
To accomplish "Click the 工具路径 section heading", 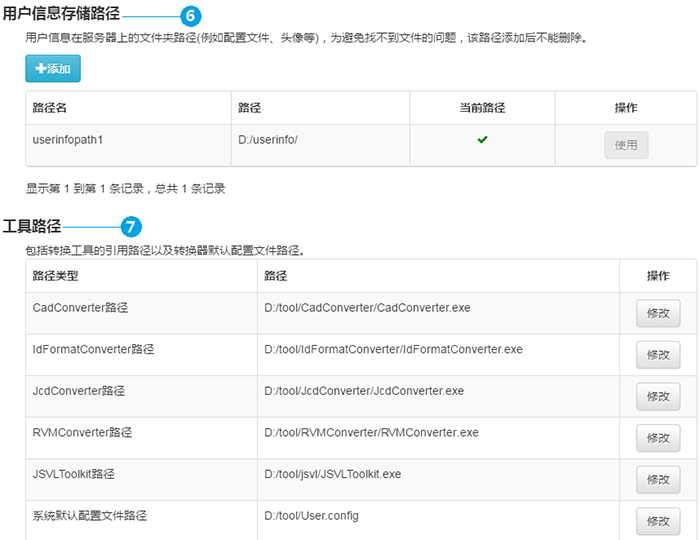I will (x=32, y=226).
